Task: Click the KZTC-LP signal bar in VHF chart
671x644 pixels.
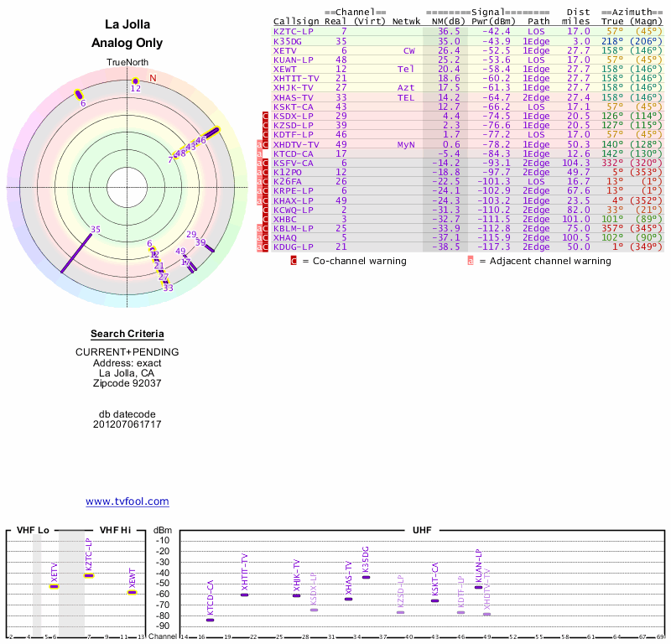Action: (x=88, y=575)
